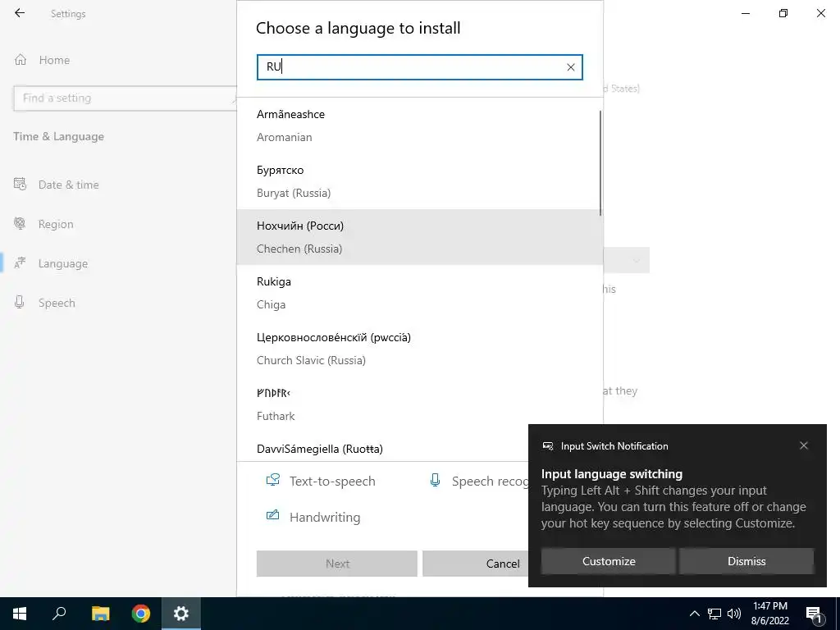840x630 pixels.
Task: Click Customize in the input switch notification
Action: pyautogui.click(x=609, y=561)
